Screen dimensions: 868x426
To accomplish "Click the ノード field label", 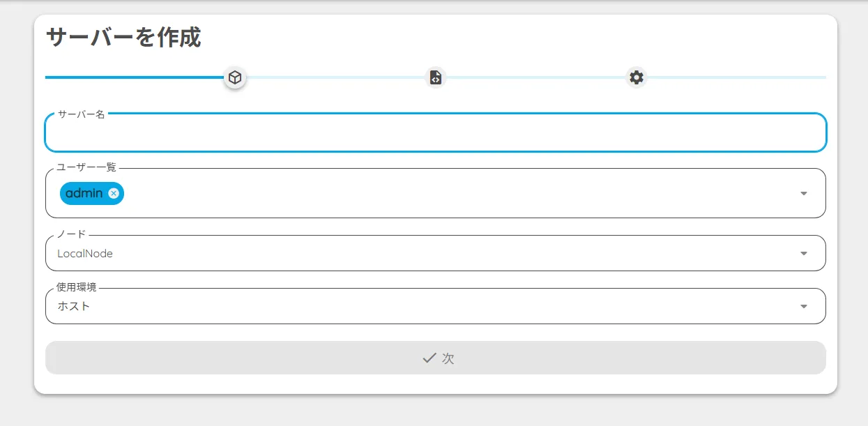I will click(x=72, y=235).
